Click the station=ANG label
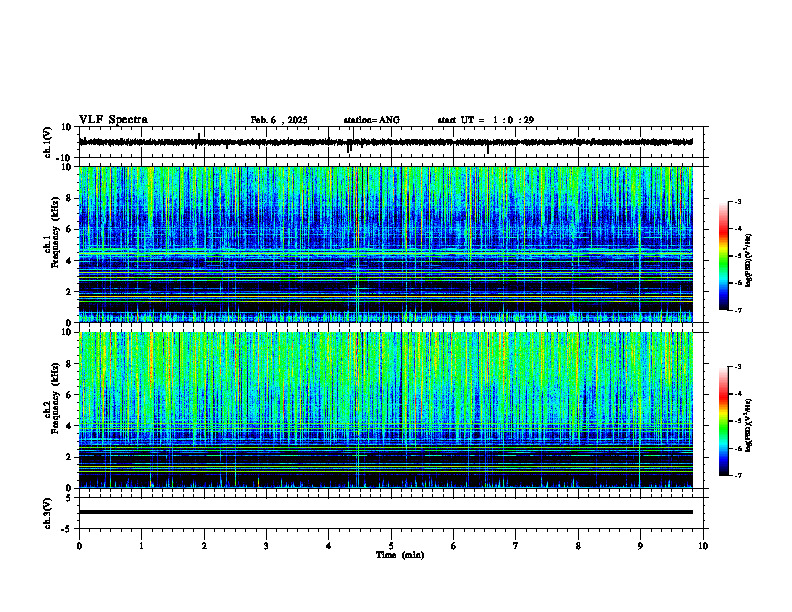 (x=372, y=120)
